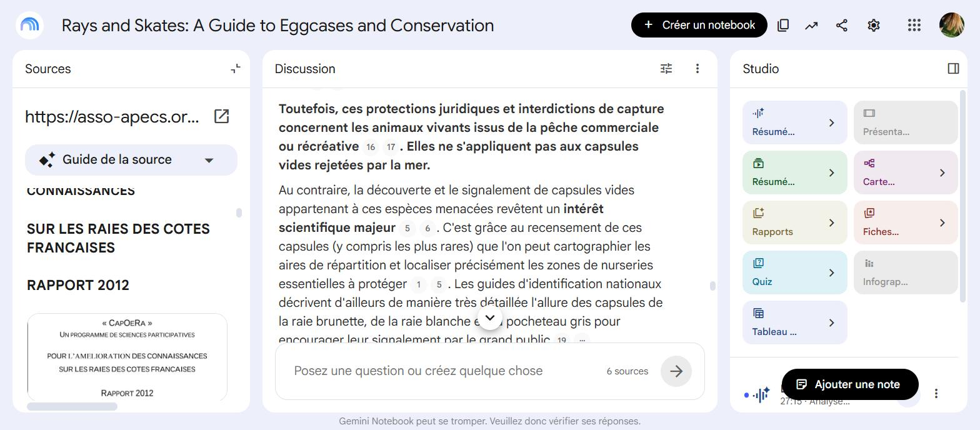Open the notebook share icon

842,25
